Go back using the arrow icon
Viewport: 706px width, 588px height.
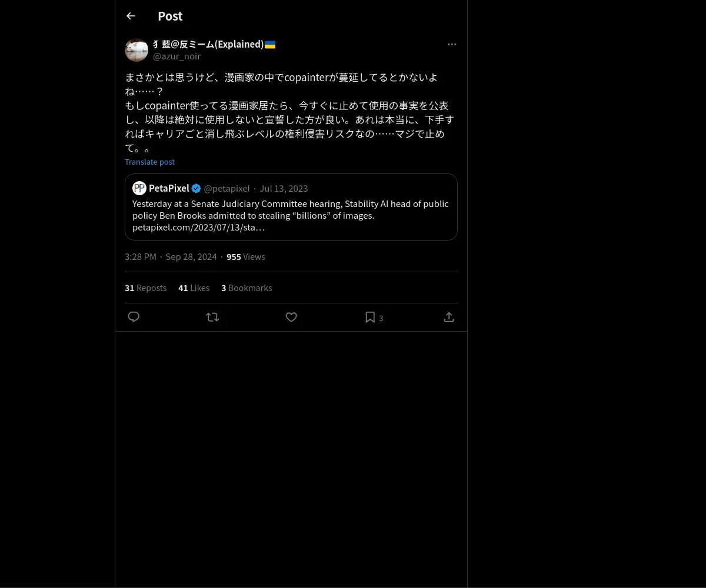(131, 16)
